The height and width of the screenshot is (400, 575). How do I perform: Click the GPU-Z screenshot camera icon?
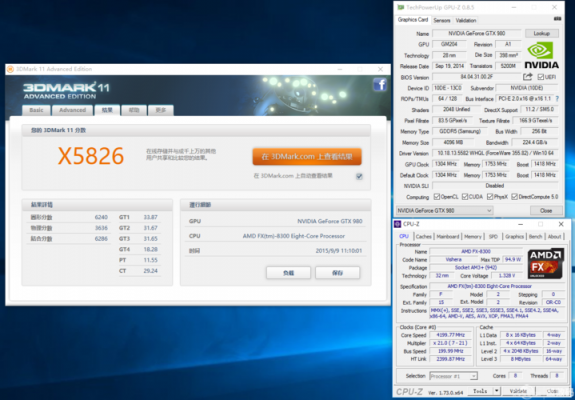(557, 19)
